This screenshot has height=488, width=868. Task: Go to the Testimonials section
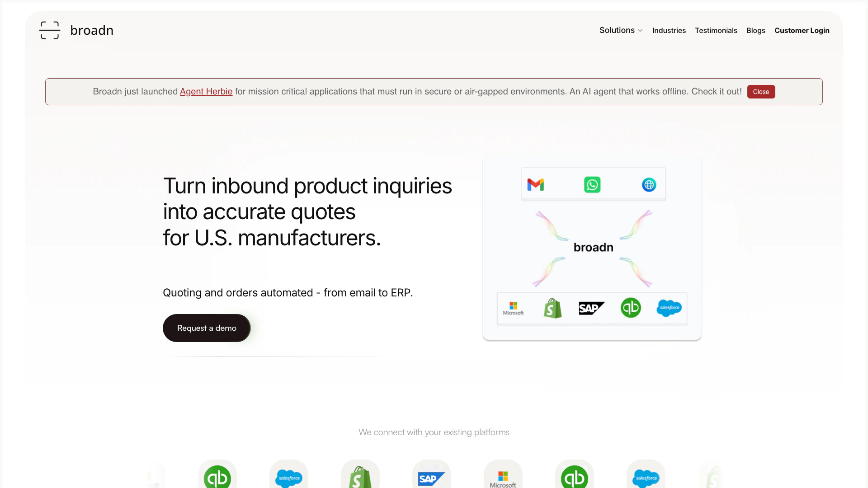716,30
